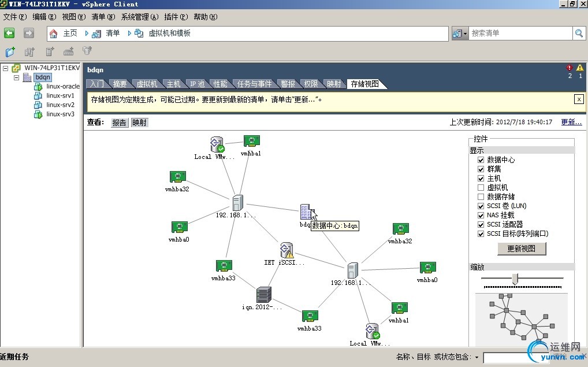Open the 插件 menu

click(176, 17)
